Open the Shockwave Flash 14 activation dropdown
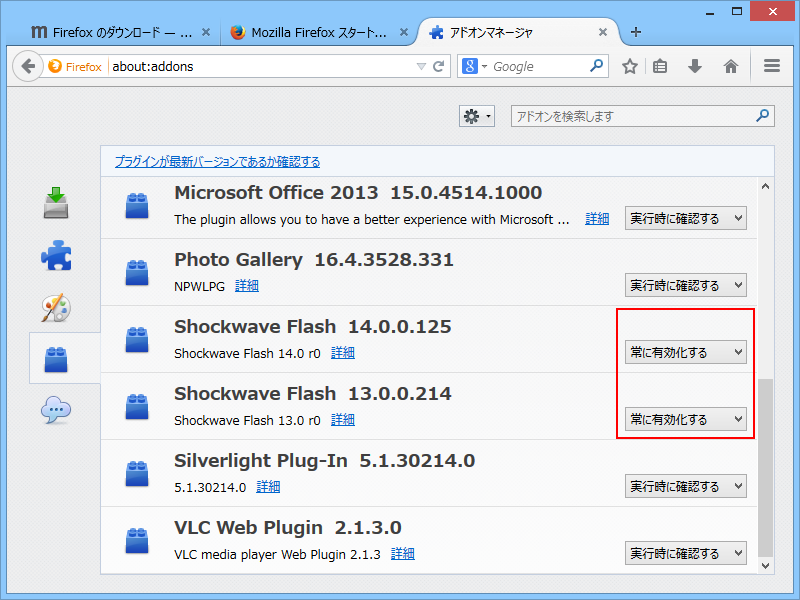This screenshot has height=600, width=800. [685, 352]
